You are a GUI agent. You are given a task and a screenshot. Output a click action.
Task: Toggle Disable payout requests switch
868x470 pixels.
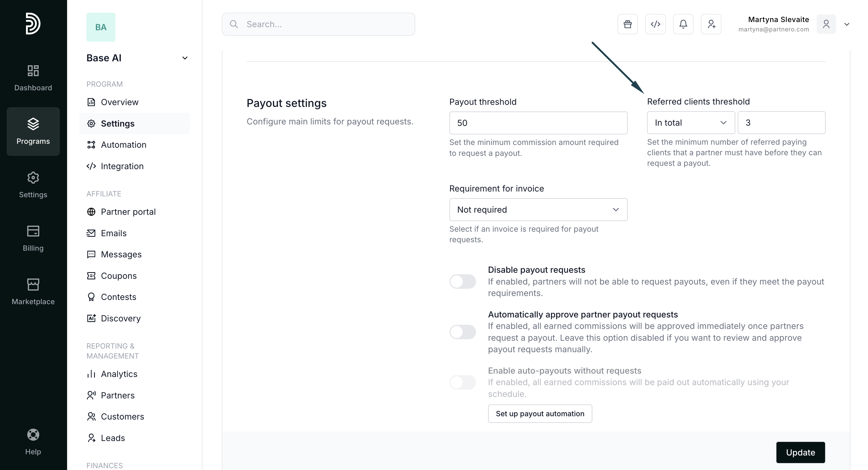click(462, 282)
